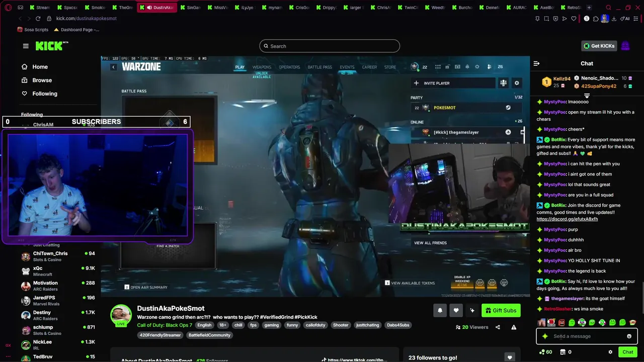The height and width of the screenshot is (362, 644).
Task: Switch to the RetroSl browser tab
Action: click(x=570, y=8)
